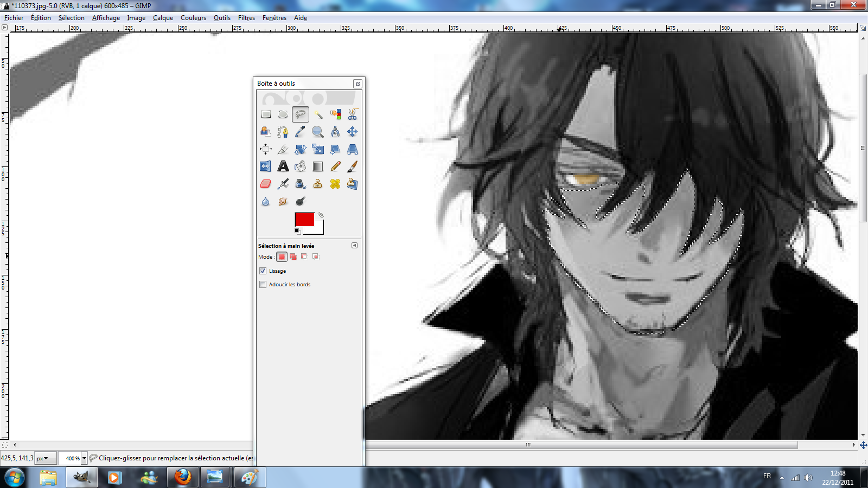868x488 pixels.
Task: Select the Perspective Clone tool
Action: click(x=353, y=184)
